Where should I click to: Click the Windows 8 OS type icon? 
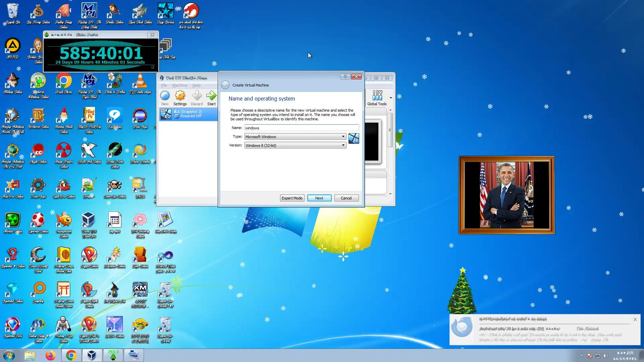tap(354, 138)
